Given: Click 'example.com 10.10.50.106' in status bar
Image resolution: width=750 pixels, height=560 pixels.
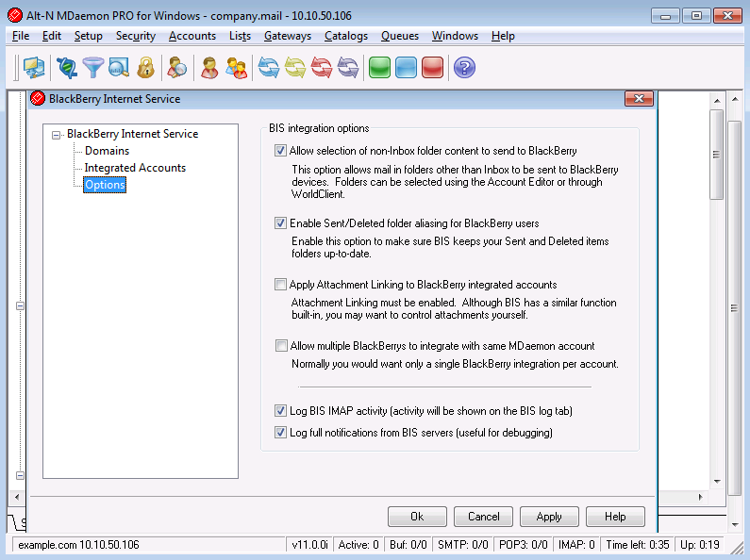Looking at the screenshot, I should click(78, 545).
